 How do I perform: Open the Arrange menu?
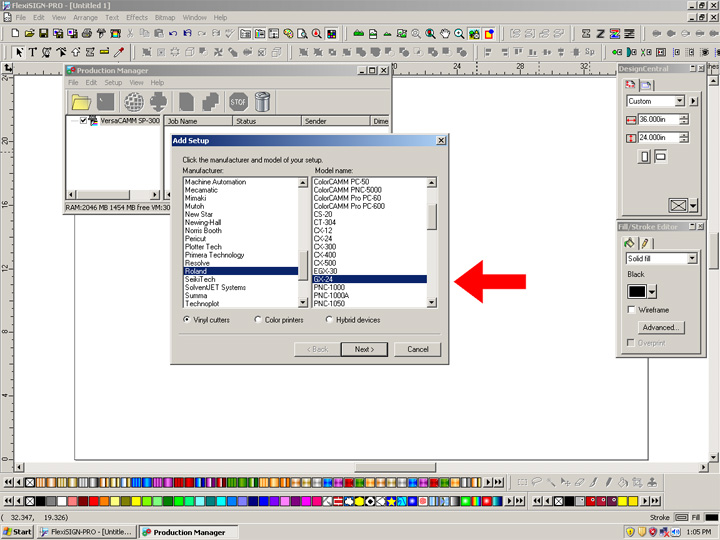coord(85,17)
